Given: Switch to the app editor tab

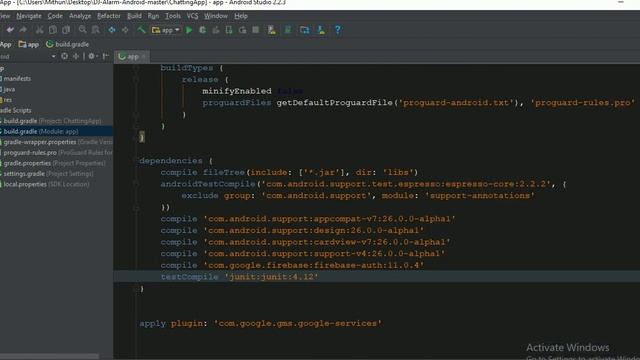Looking at the screenshot, I should point(131,57).
